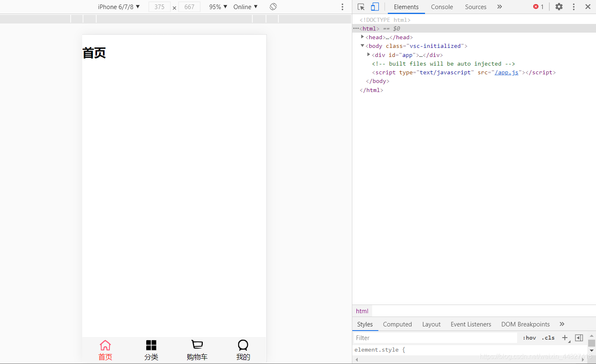The width and height of the screenshot is (596, 364).
Task: Expand the div id app node
Action: point(368,54)
